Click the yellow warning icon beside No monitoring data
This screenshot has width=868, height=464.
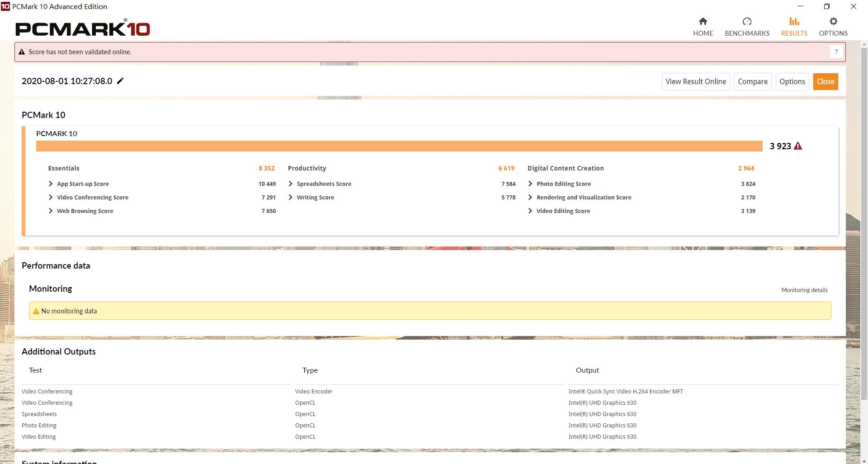(36, 311)
